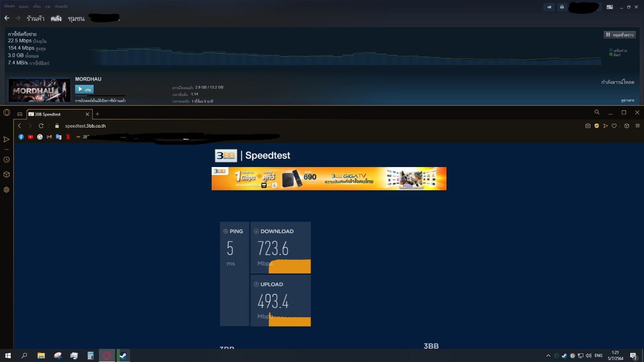Open a new browser tab
The width and height of the screenshot is (644, 362).
click(x=97, y=114)
